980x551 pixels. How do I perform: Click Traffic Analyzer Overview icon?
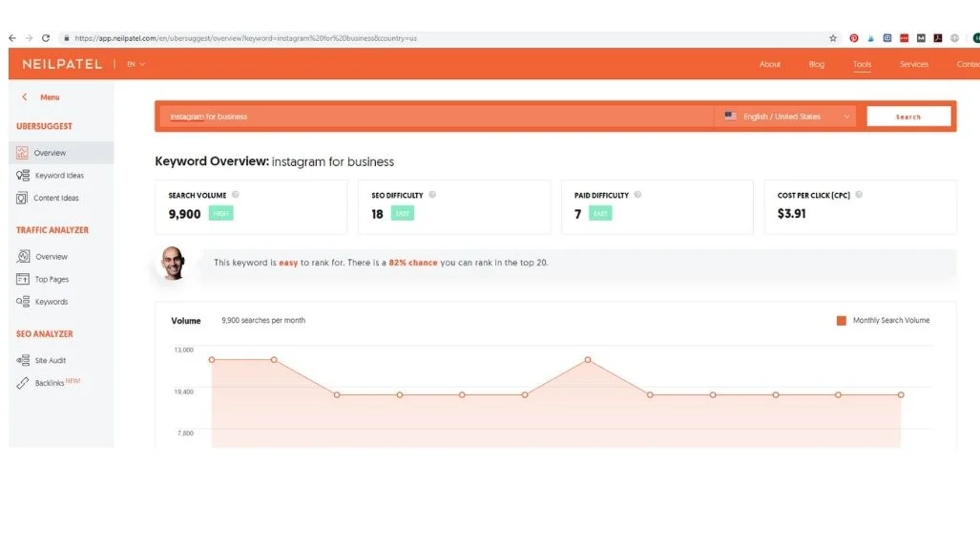[x=23, y=257]
